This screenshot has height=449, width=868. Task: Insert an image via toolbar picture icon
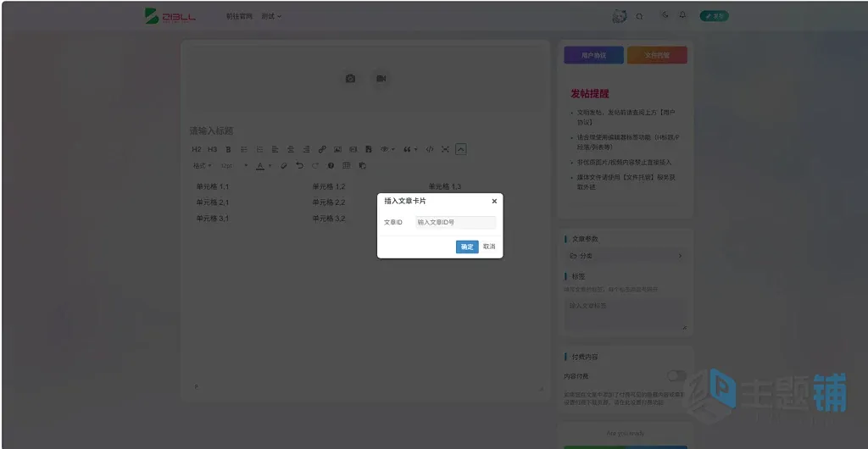pyautogui.click(x=337, y=149)
